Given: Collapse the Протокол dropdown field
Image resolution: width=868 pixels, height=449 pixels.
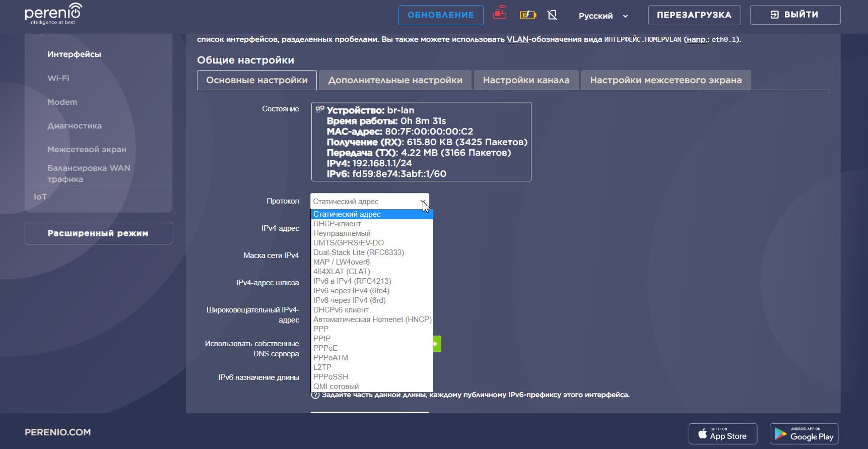Looking at the screenshot, I should pos(370,201).
